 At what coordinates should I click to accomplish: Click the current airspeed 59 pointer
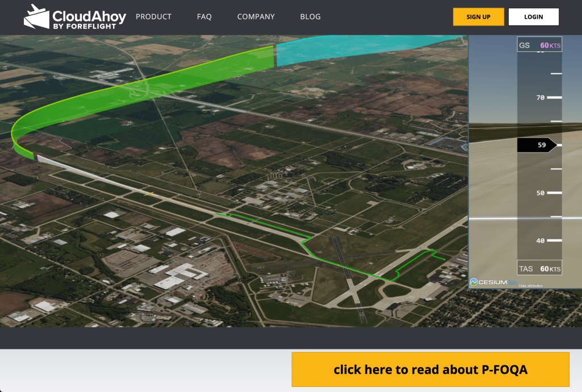pyautogui.click(x=537, y=145)
